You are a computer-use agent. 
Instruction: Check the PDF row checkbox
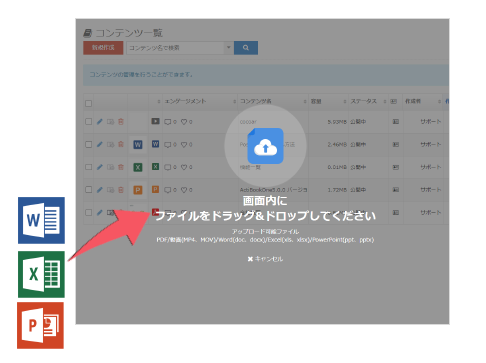[x=88, y=212]
